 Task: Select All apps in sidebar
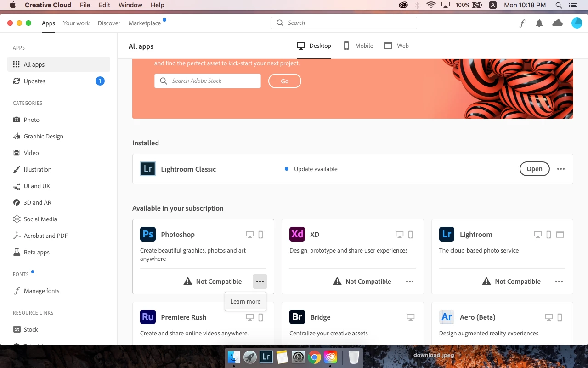pyautogui.click(x=59, y=64)
